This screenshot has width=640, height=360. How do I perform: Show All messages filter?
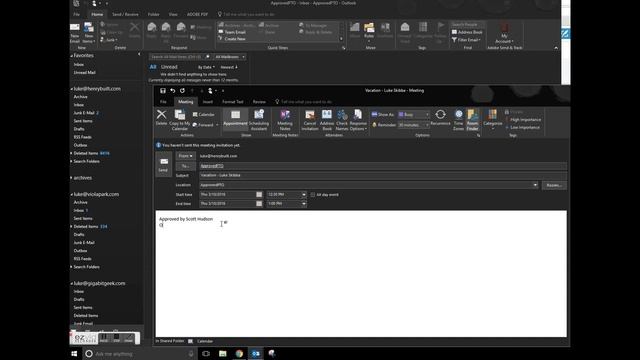(x=153, y=67)
